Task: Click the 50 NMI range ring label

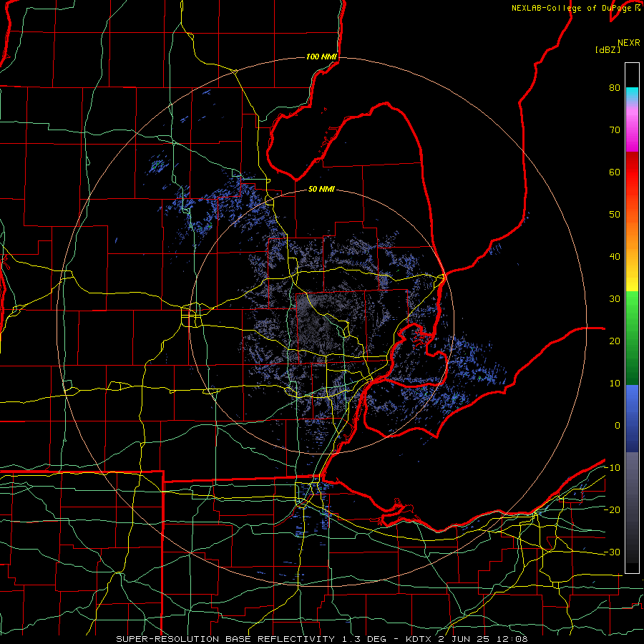Action: pos(321,190)
